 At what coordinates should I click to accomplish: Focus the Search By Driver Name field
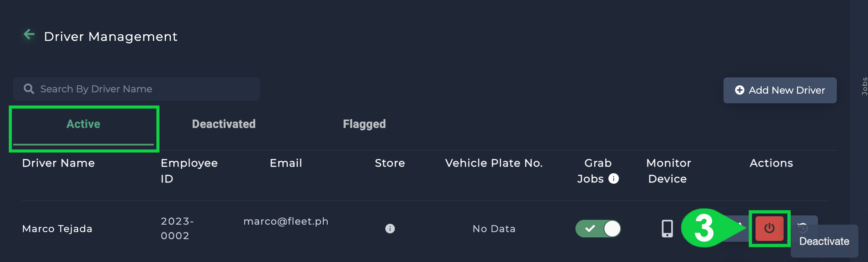tap(137, 89)
